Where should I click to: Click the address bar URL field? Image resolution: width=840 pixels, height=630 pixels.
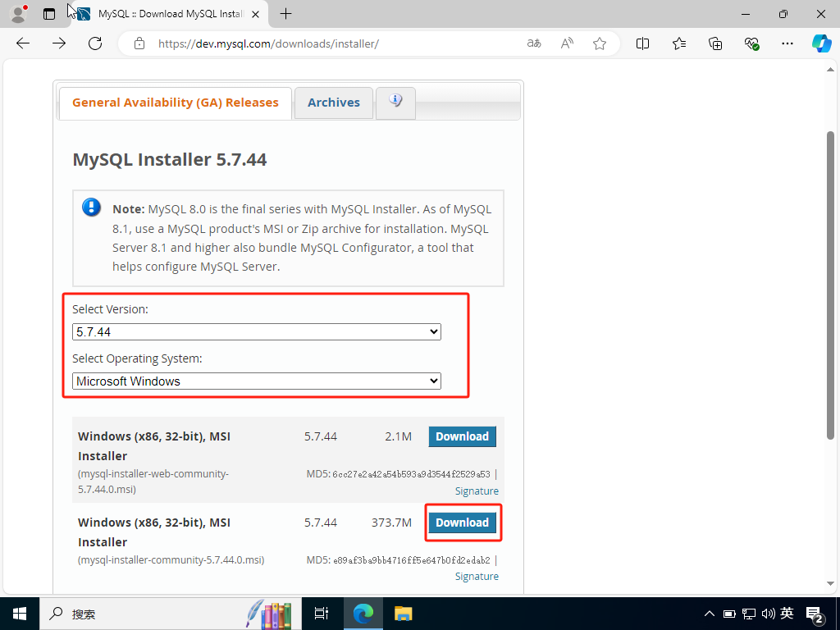click(x=328, y=43)
